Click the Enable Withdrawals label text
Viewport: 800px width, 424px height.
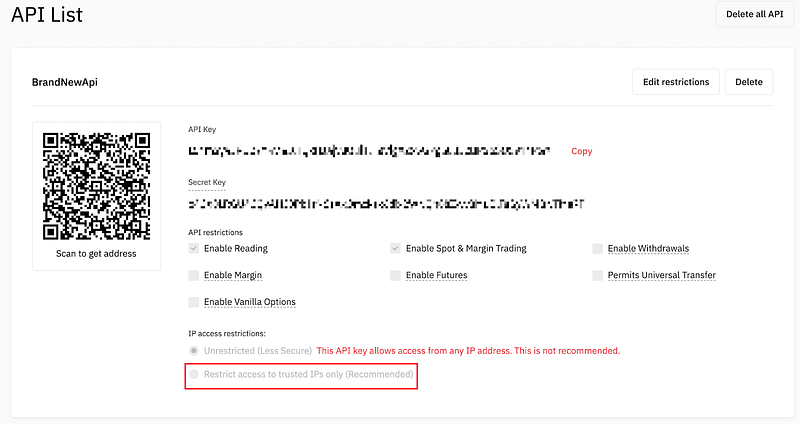648,248
